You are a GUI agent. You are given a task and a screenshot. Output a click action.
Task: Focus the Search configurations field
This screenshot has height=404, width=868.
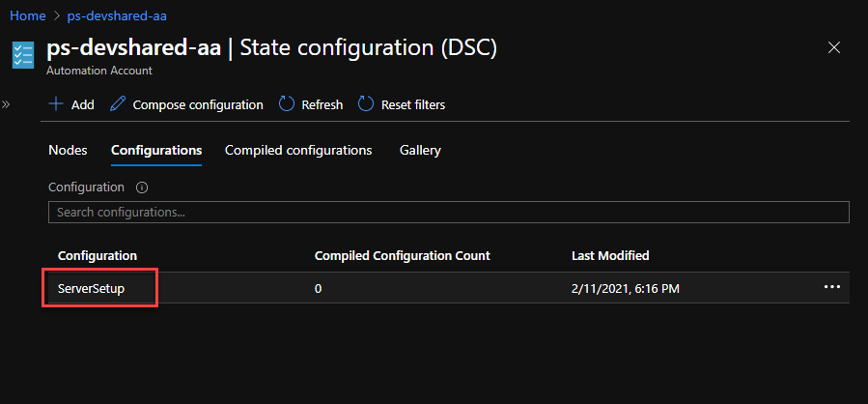pos(448,213)
